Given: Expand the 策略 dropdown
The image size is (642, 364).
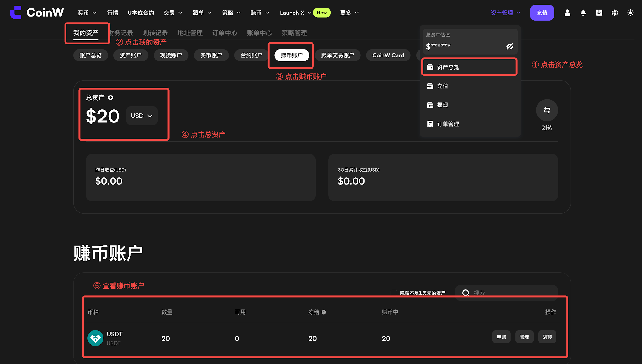Looking at the screenshot, I should 231,13.
